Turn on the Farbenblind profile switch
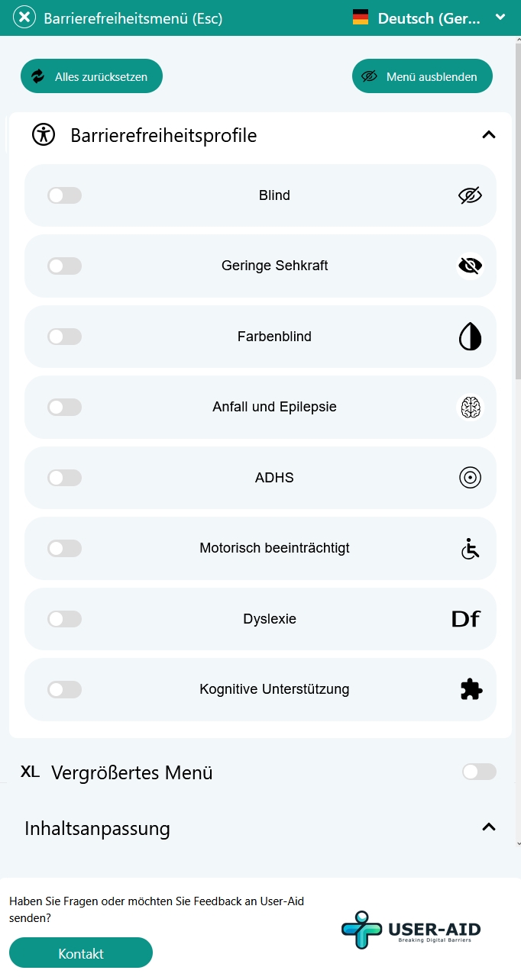The image size is (521, 980). (x=65, y=337)
